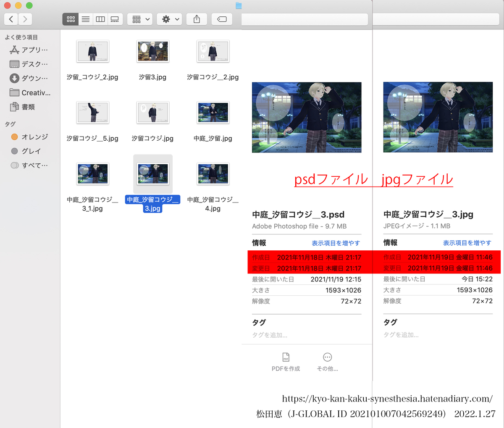Open 書類 in the sidebar
Screen dimensions: 504x428
pyautogui.click(x=22, y=107)
